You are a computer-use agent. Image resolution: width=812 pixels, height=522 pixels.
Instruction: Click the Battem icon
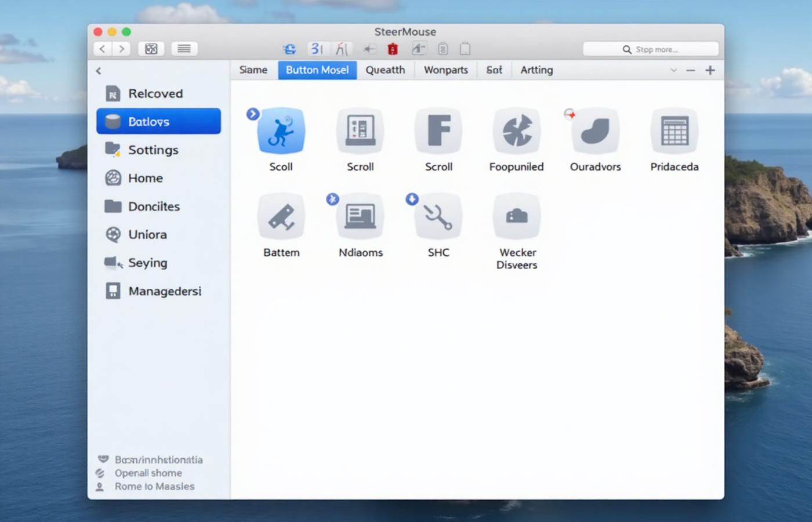tap(281, 217)
